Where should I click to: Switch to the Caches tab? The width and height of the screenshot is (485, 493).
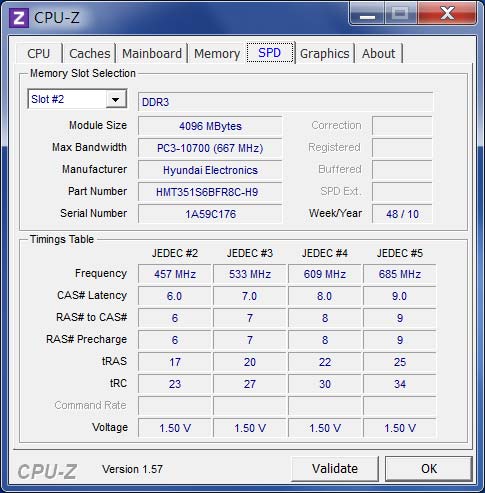[x=90, y=53]
